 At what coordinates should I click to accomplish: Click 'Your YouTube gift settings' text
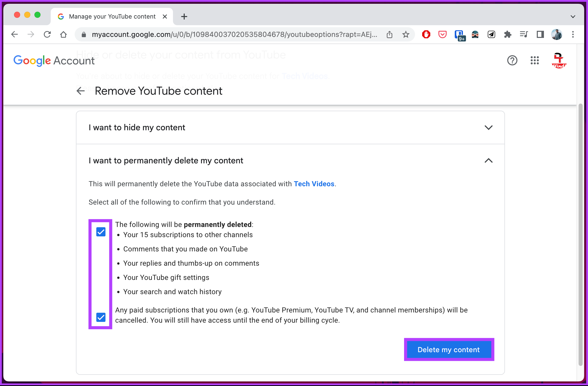[166, 277]
